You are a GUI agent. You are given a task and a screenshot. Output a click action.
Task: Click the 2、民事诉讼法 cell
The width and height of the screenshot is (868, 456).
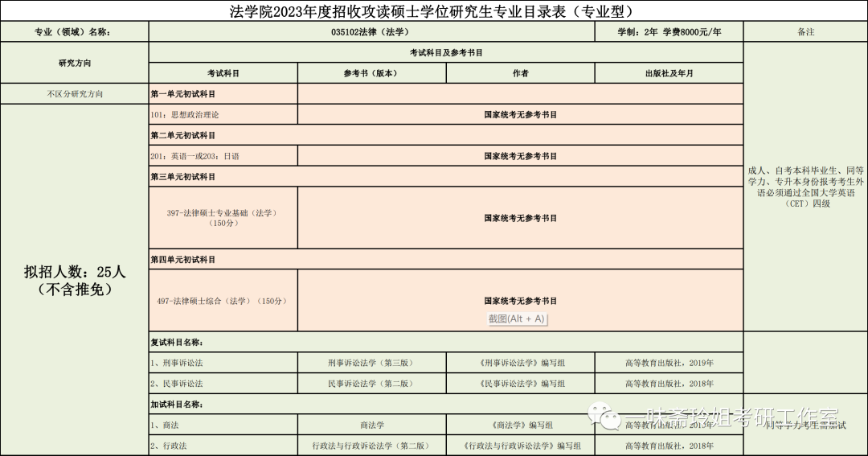pos(223,384)
